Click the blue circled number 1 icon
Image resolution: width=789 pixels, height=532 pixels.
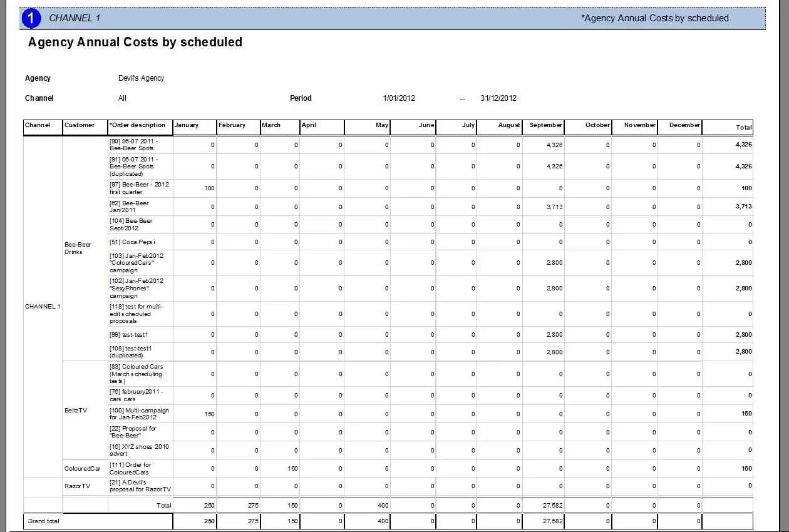(x=31, y=18)
